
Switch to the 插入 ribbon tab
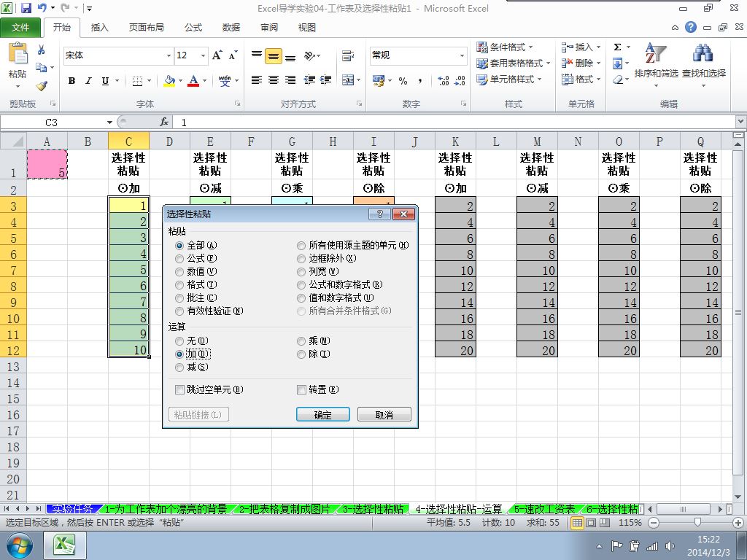coord(99,27)
